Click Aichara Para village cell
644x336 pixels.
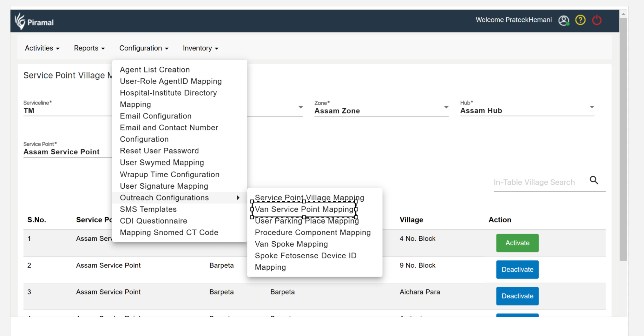tap(420, 292)
